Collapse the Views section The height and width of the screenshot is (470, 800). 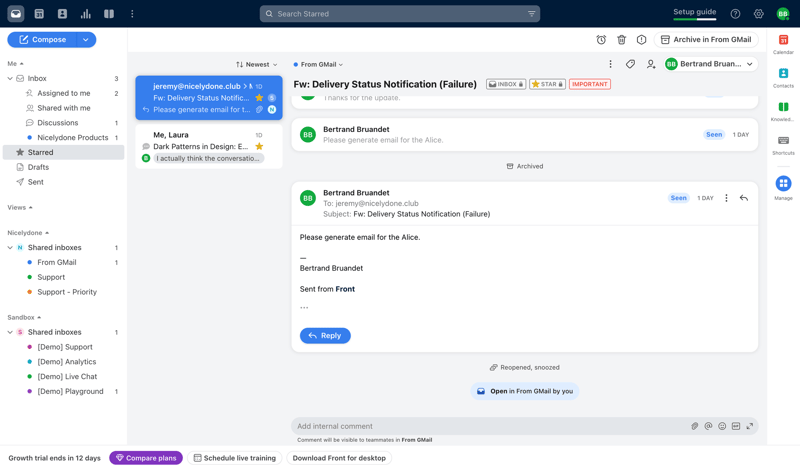tap(20, 207)
